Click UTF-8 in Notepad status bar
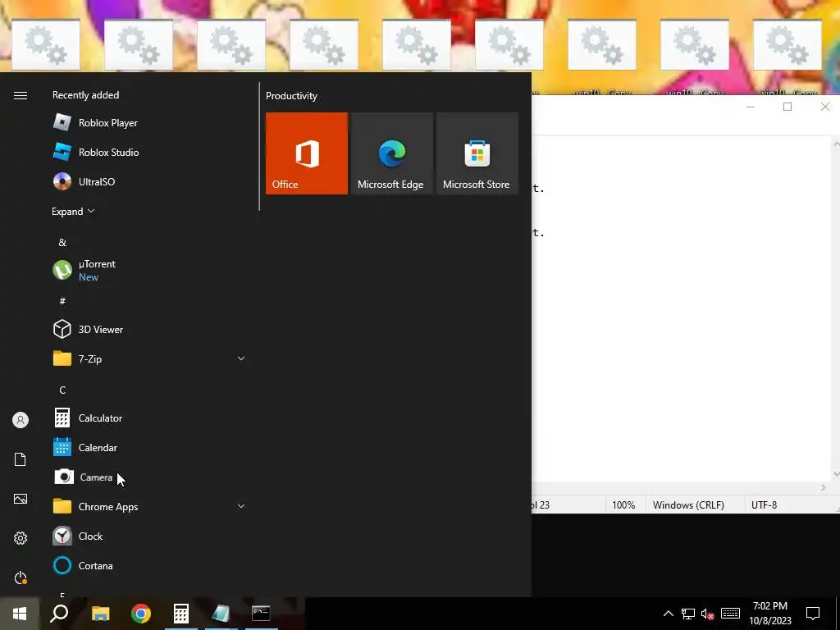 (764, 504)
